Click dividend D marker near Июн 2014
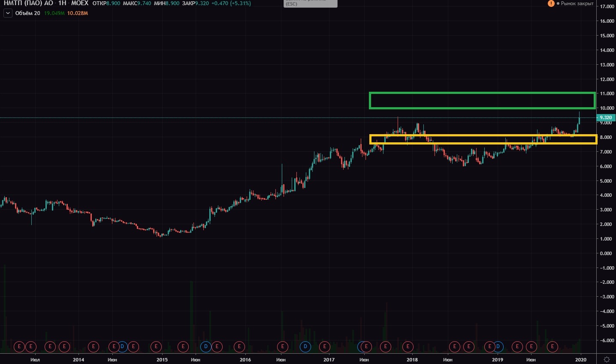 [x=122, y=346]
